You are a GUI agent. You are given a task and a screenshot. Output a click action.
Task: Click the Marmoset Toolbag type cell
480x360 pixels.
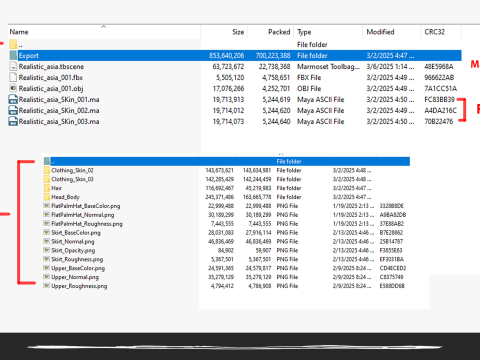[x=328, y=67]
